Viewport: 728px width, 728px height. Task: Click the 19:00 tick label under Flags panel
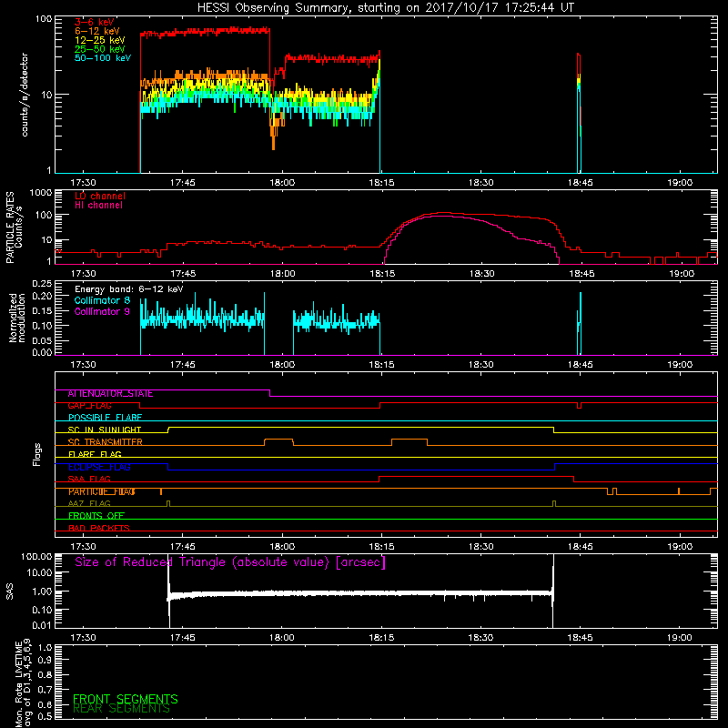click(680, 547)
